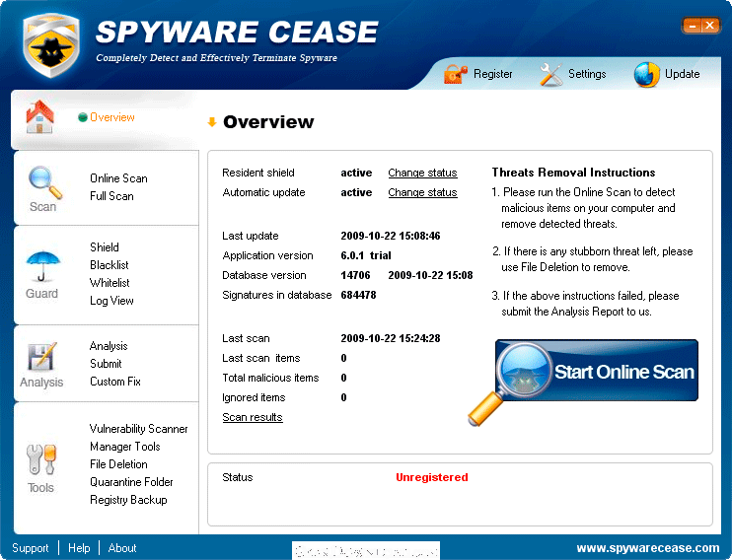
Task: Open the Shield guard page
Action: (105, 247)
